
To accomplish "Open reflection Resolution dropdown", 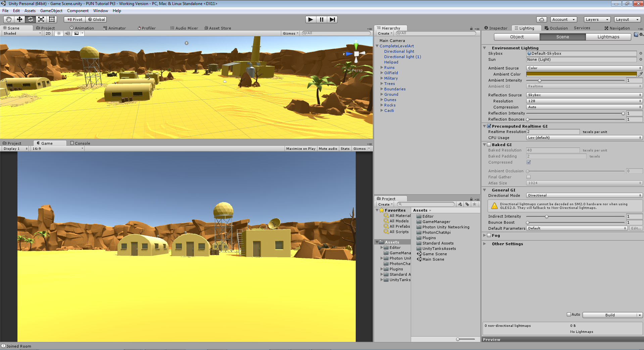I will pos(584,101).
